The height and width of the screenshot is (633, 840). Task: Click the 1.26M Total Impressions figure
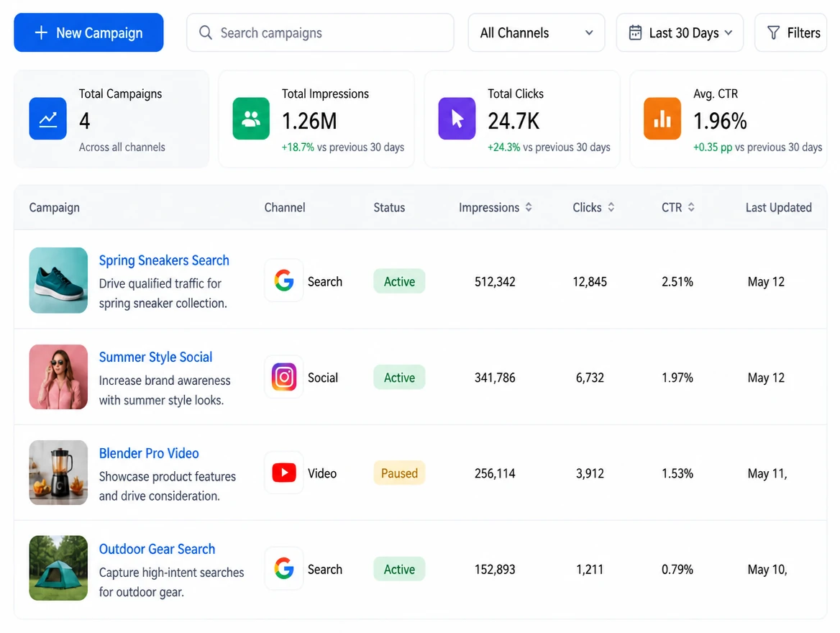tap(310, 121)
